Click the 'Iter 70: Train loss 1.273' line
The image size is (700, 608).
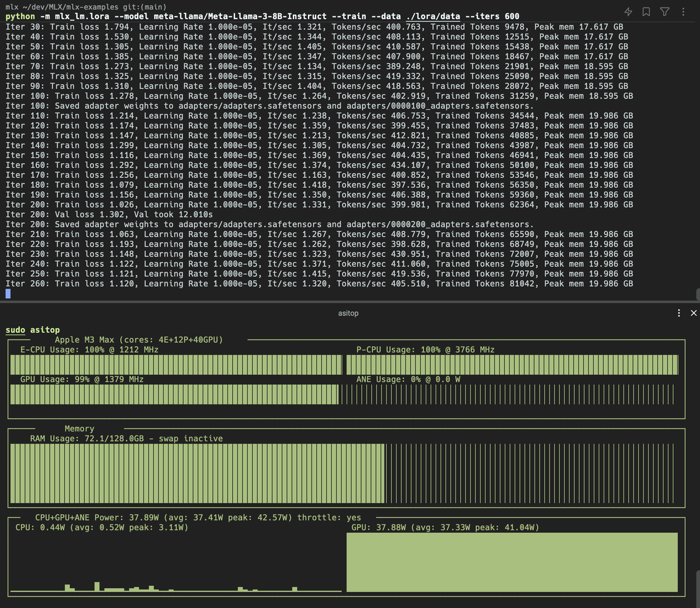coord(317,66)
